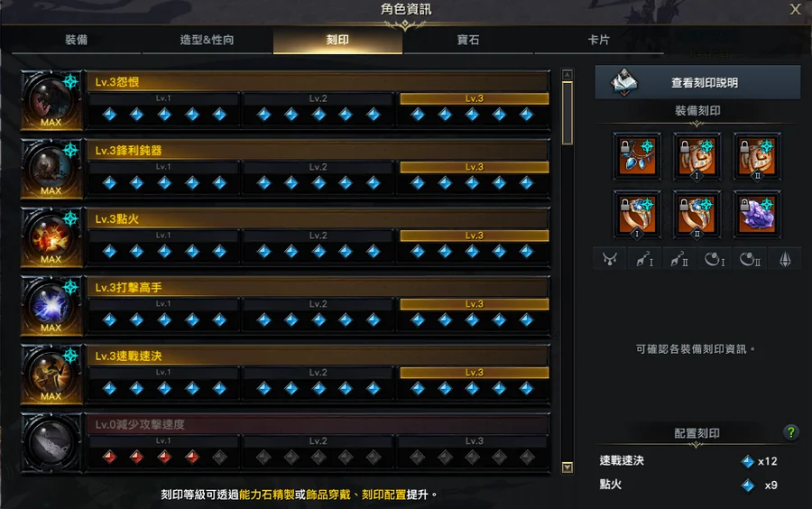Click the Lv.3 bar of 怨恨
This screenshot has height=509, width=812.
475,98
